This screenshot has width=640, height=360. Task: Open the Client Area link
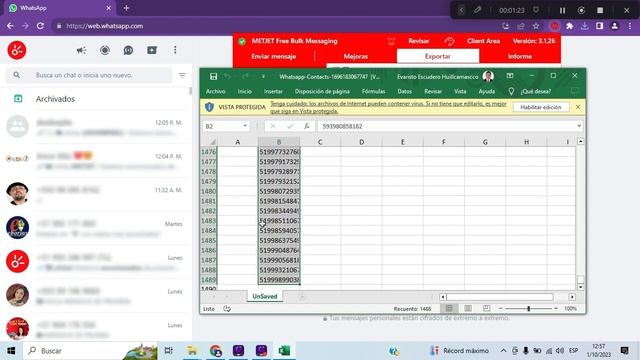[x=483, y=41]
